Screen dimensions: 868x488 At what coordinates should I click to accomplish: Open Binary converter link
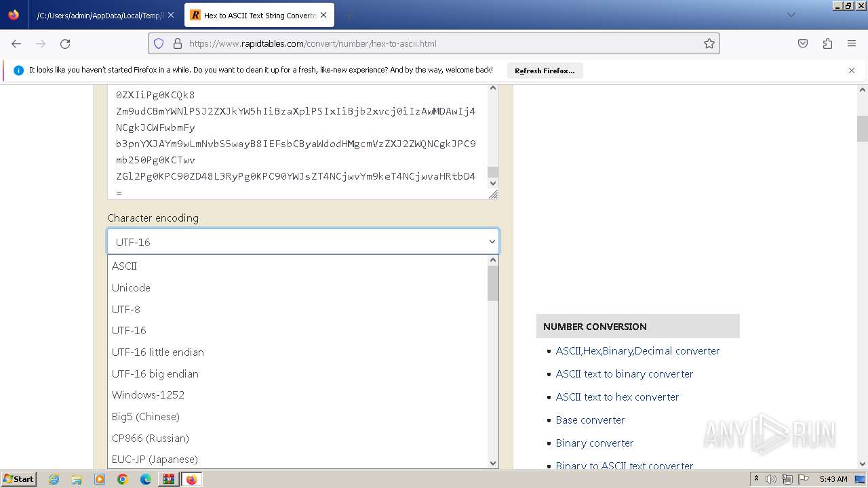point(595,443)
